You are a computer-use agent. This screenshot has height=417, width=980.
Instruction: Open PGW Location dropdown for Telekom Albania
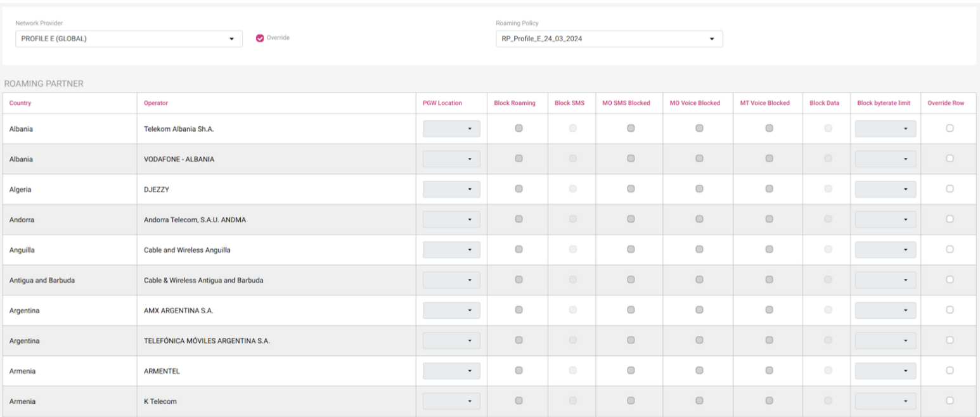[x=451, y=129]
